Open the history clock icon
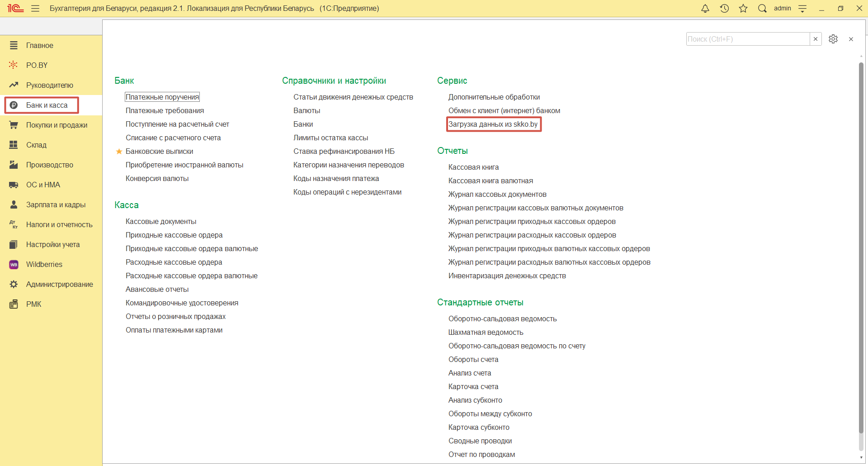This screenshot has height=466, width=868. tap(724, 9)
